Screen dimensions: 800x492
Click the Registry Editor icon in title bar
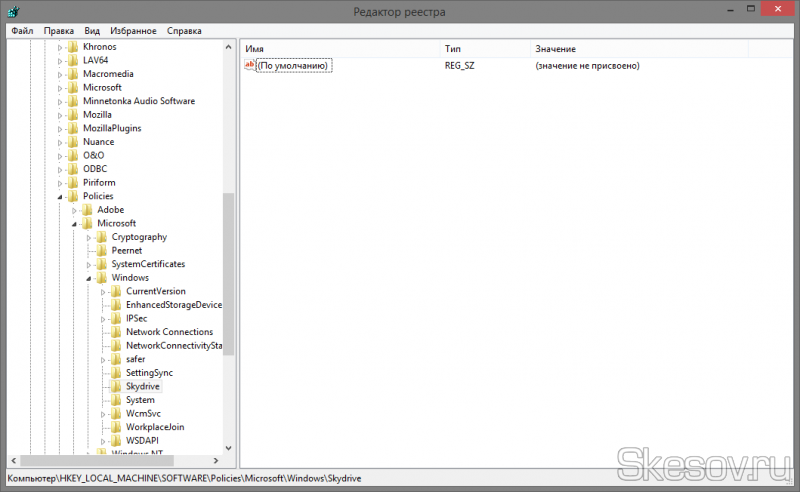[x=13, y=11]
